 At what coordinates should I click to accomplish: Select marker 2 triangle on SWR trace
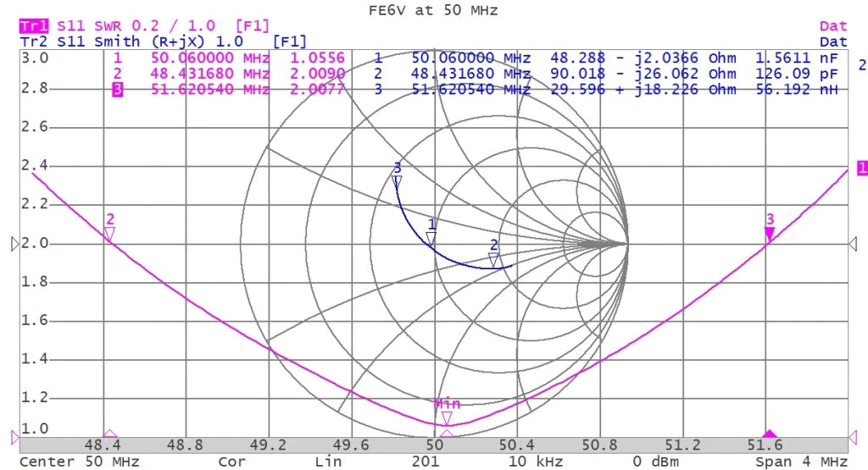pos(109,233)
